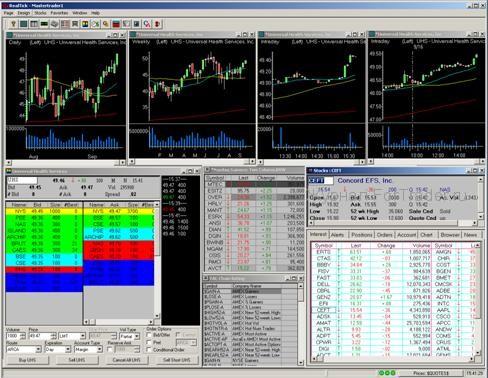Select CEFT in the Interest list

pos(323,310)
